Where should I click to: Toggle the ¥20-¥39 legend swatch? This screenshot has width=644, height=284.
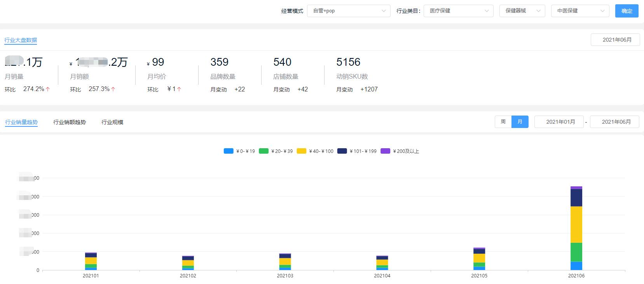[264, 151]
